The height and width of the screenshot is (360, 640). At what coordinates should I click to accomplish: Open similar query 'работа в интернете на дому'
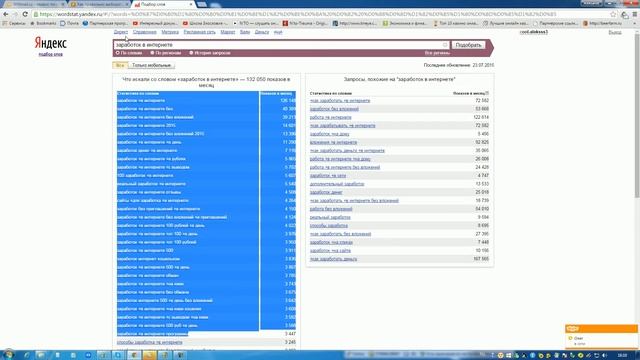click(x=340, y=159)
